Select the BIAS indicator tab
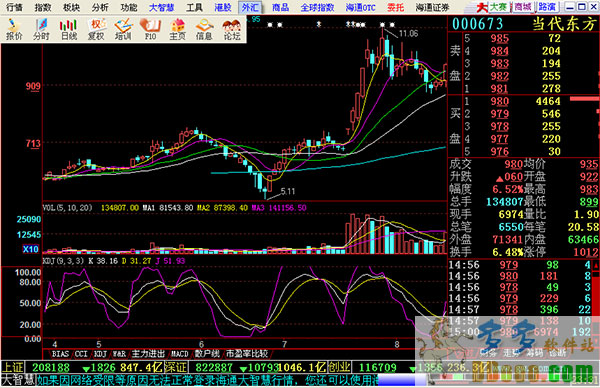The height and width of the screenshot is (388, 600). point(60,354)
